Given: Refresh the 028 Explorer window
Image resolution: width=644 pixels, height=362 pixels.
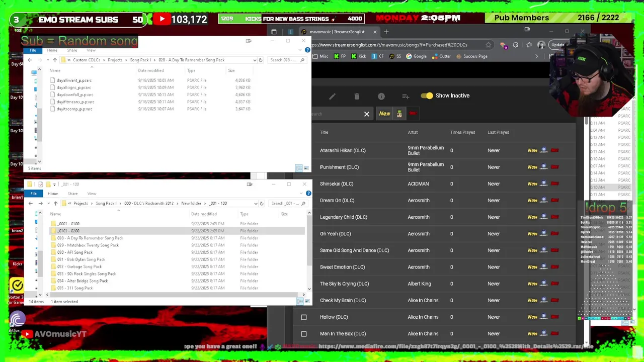Looking at the screenshot, I should (261, 60).
